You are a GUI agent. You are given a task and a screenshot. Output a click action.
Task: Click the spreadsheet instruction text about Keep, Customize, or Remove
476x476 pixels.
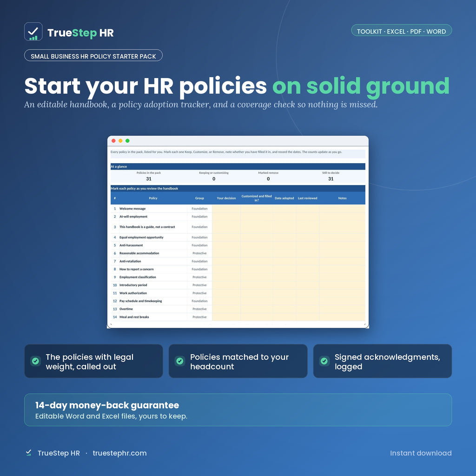tap(226, 152)
